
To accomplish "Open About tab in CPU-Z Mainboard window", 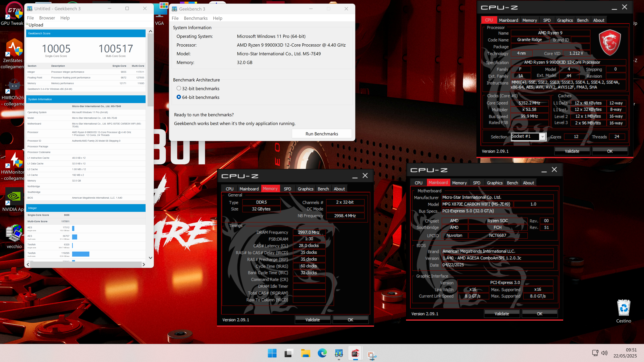I will 528,183.
